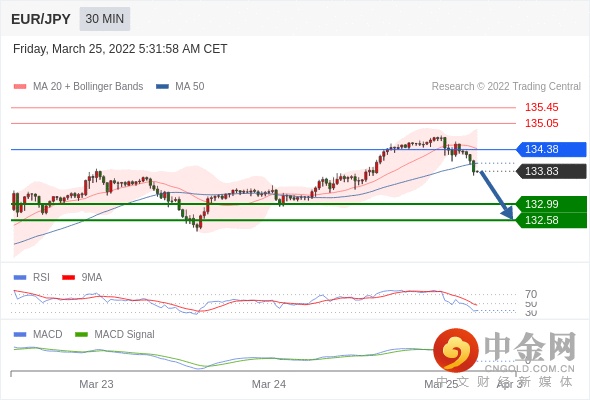
Task: Click the 30 MIN timeframe button
Action: 105,19
